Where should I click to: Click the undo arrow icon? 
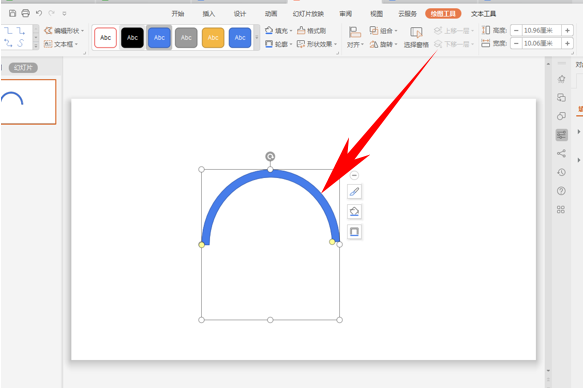point(39,13)
